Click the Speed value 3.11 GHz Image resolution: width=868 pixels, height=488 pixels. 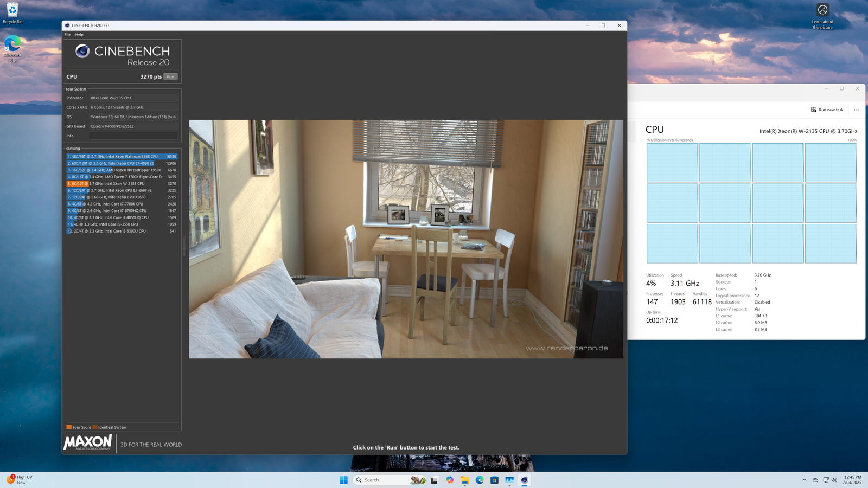[x=685, y=284]
